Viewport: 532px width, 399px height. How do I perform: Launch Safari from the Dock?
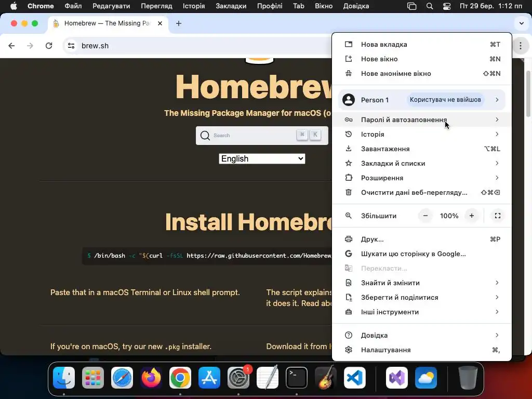click(122, 378)
